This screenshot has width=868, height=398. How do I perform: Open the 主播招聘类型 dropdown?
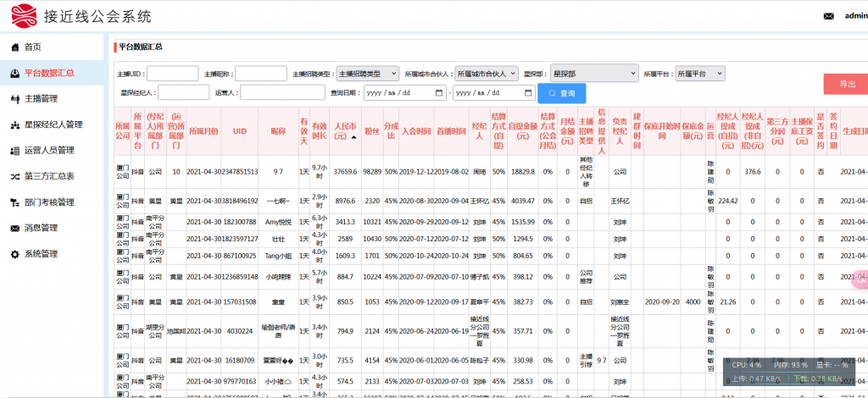[x=368, y=73]
